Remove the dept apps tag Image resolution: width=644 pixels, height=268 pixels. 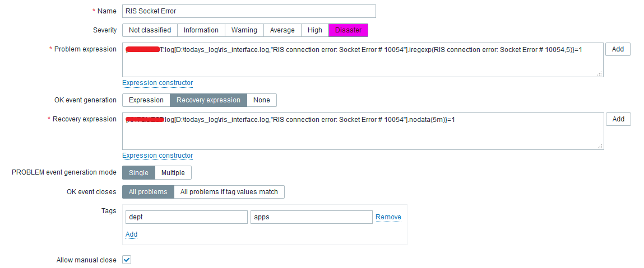point(388,217)
